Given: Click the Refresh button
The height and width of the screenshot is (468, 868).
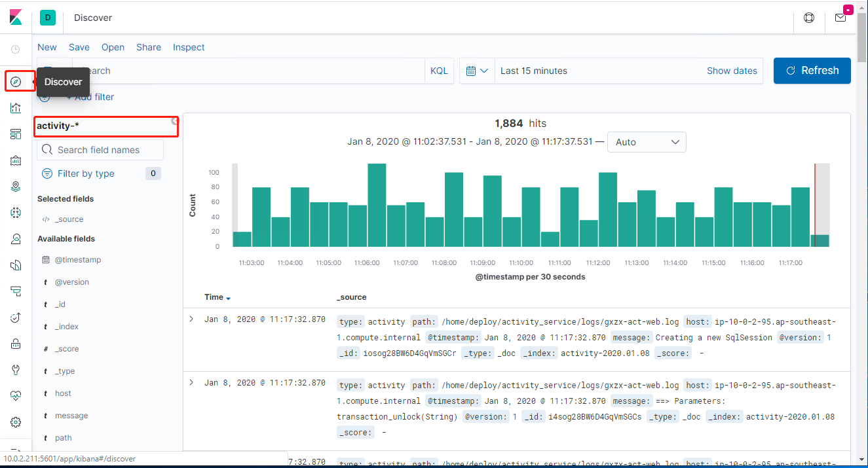Looking at the screenshot, I should pyautogui.click(x=812, y=71).
